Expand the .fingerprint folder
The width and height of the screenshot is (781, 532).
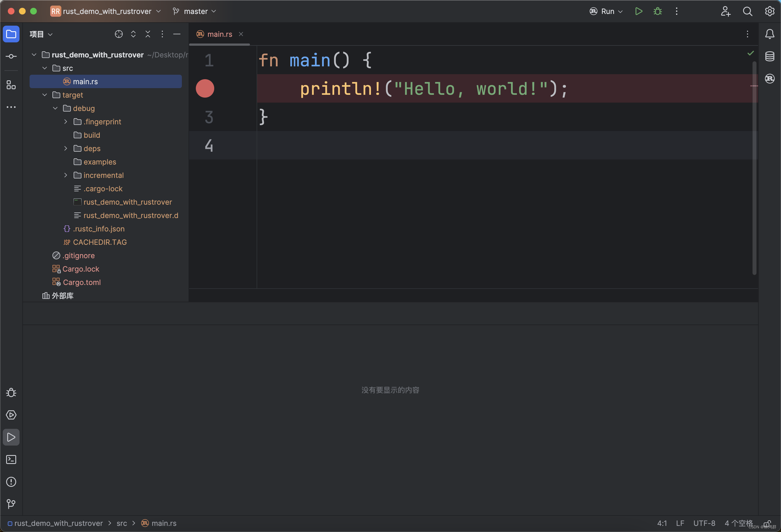tap(66, 122)
